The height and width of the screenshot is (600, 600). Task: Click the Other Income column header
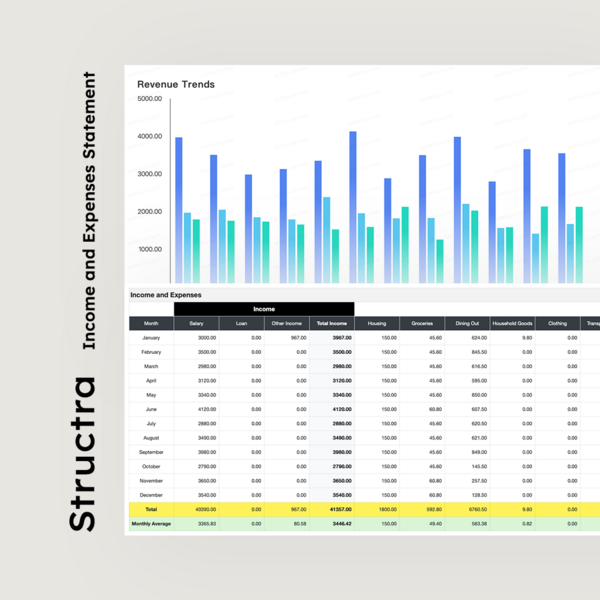[287, 323]
